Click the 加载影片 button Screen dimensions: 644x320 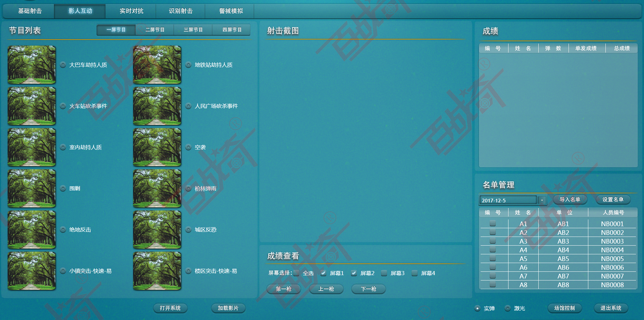[x=228, y=308]
